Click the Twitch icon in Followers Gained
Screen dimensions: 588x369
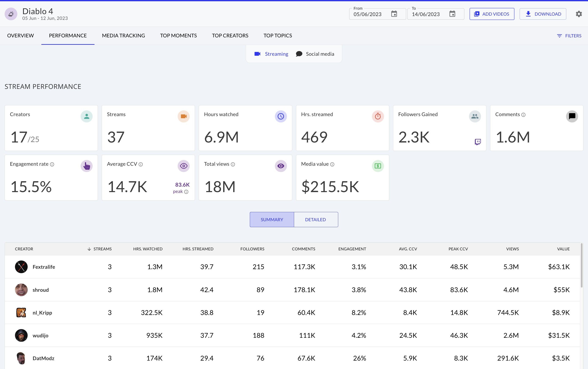(x=477, y=142)
